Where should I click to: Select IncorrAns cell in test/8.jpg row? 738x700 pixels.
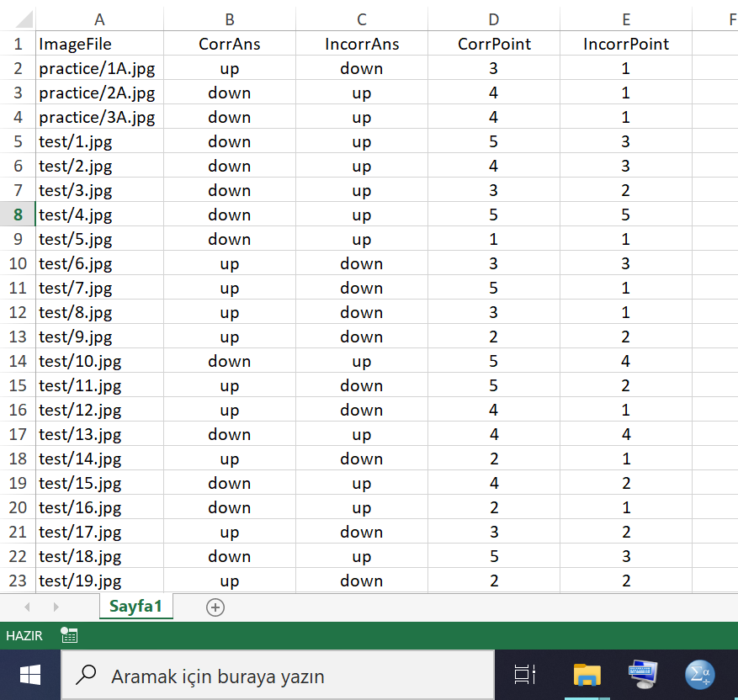[x=362, y=312]
